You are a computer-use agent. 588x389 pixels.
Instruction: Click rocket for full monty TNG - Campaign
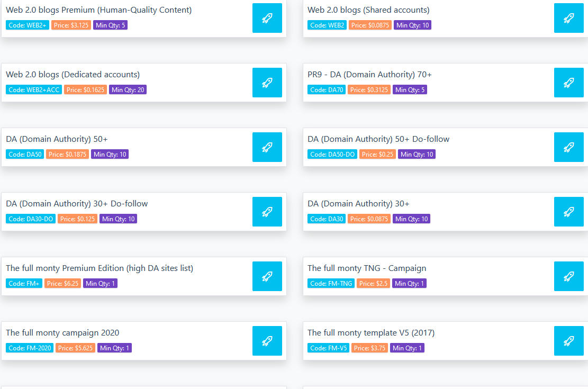(568, 276)
